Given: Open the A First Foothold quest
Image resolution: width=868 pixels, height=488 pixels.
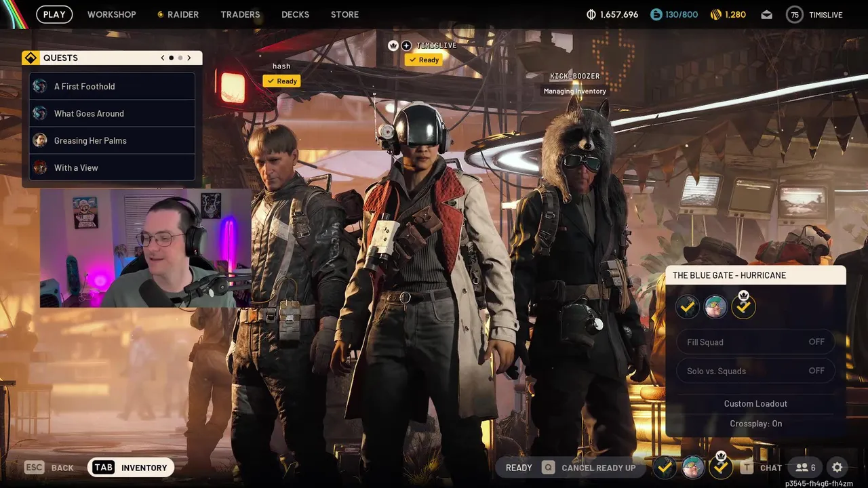Looking at the screenshot, I should [112, 86].
